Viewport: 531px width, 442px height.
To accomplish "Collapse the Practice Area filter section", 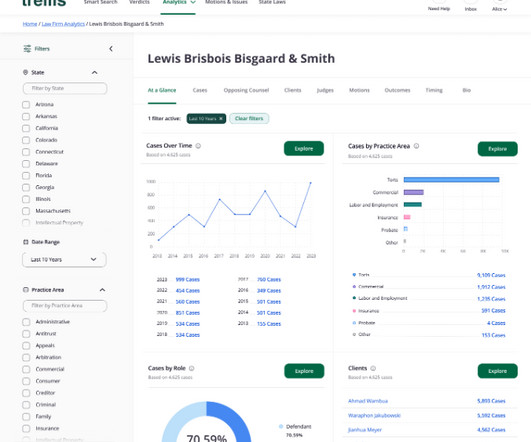I will 102,290.
